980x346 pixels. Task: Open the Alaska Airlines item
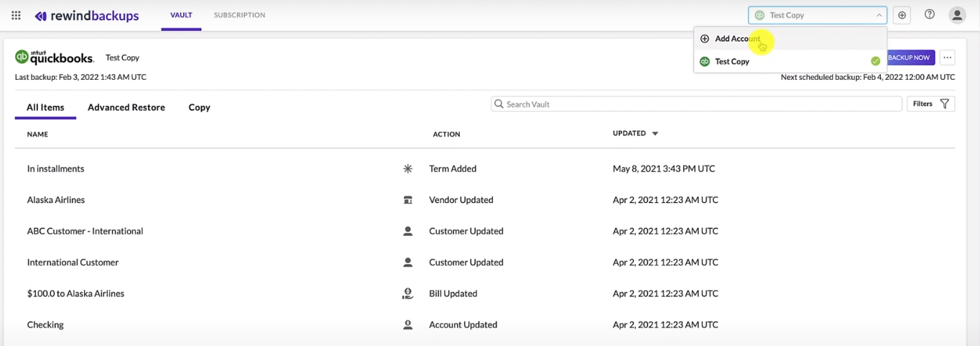pyautogui.click(x=55, y=200)
